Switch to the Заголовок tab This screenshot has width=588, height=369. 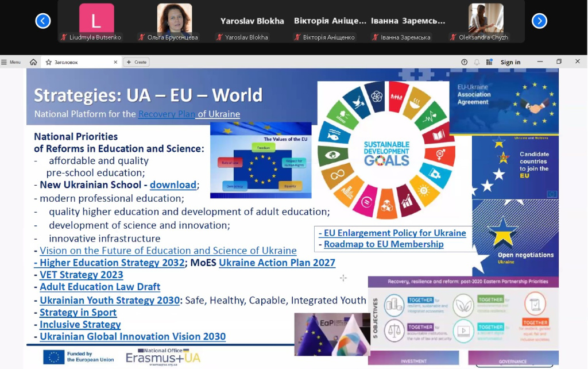click(80, 62)
